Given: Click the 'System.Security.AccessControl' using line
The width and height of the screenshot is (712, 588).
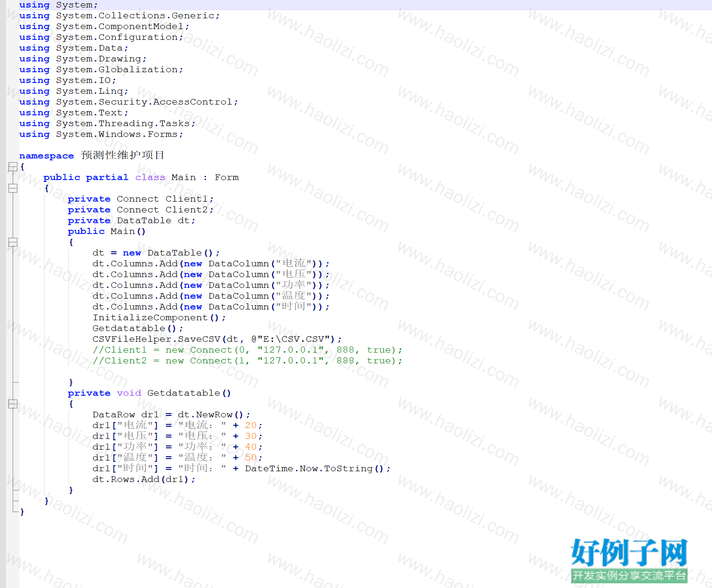Looking at the screenshot, I should tap(129, 102).
